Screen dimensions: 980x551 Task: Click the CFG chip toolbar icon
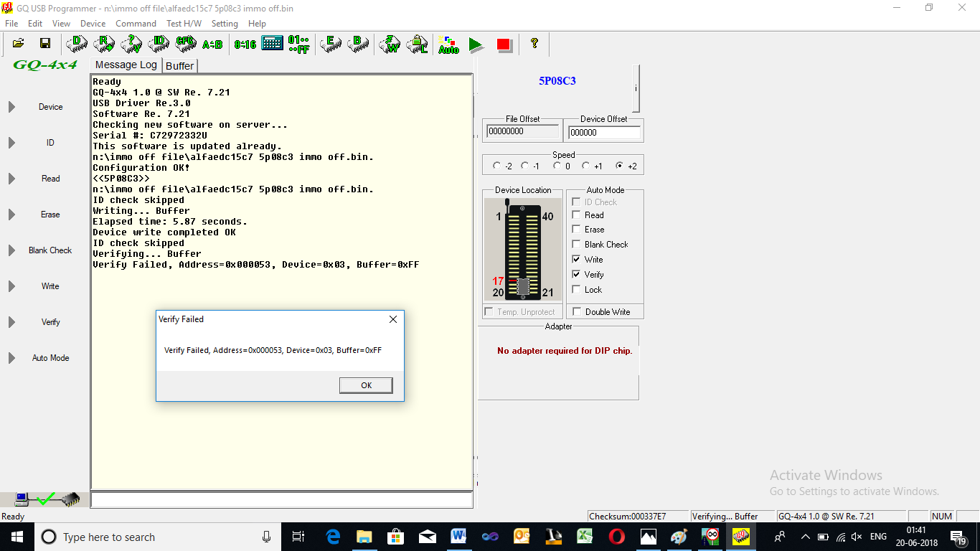[x=186, y=44]
